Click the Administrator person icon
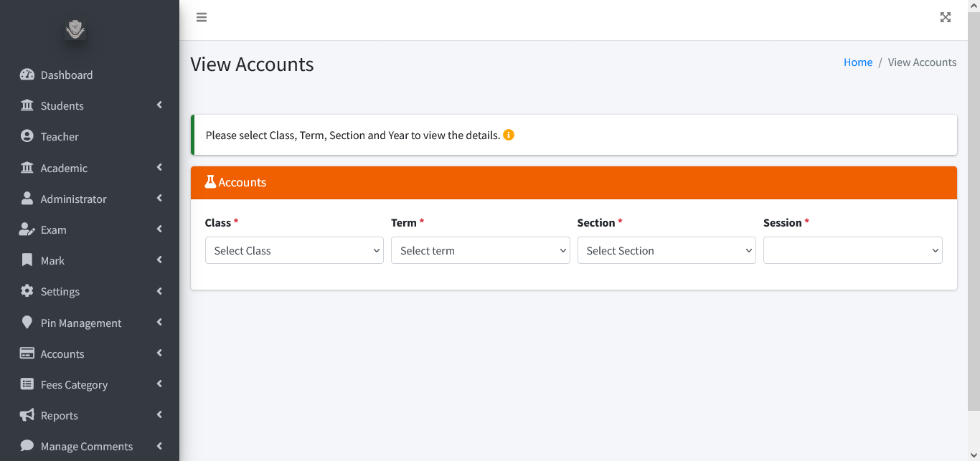This screenshot has height=461, width=980. tap(27, 199)
